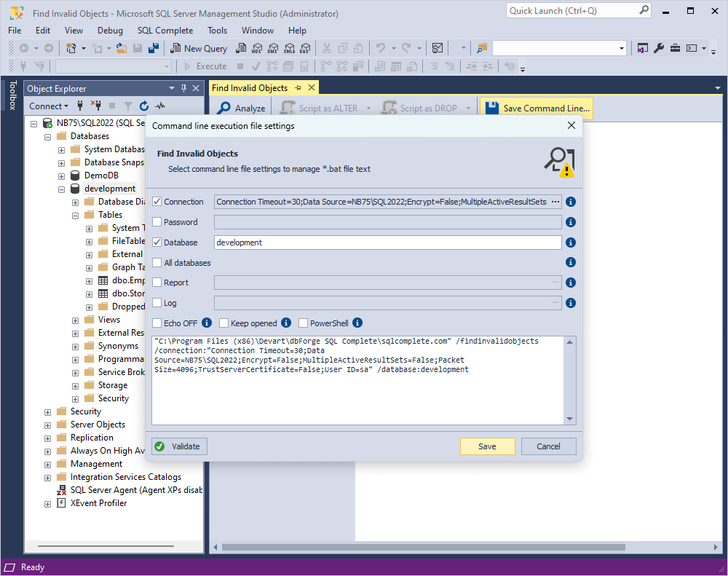
Task: Open the Connect dropdown in Object Explorer
Action: click(48, 106)
